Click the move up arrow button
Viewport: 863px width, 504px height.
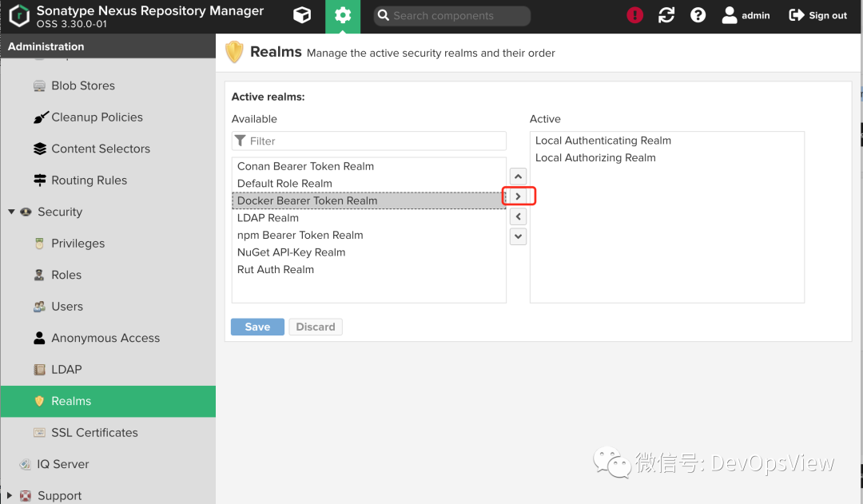[x=518, y=176]
